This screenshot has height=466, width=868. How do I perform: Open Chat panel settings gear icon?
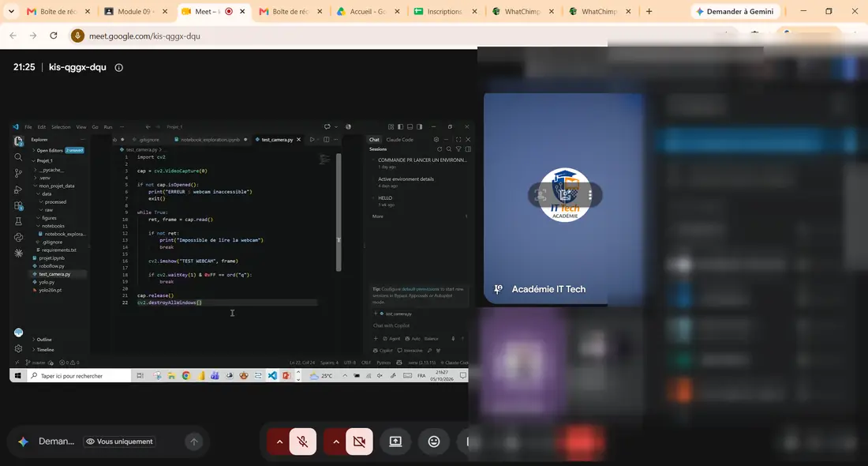point(436,140)
